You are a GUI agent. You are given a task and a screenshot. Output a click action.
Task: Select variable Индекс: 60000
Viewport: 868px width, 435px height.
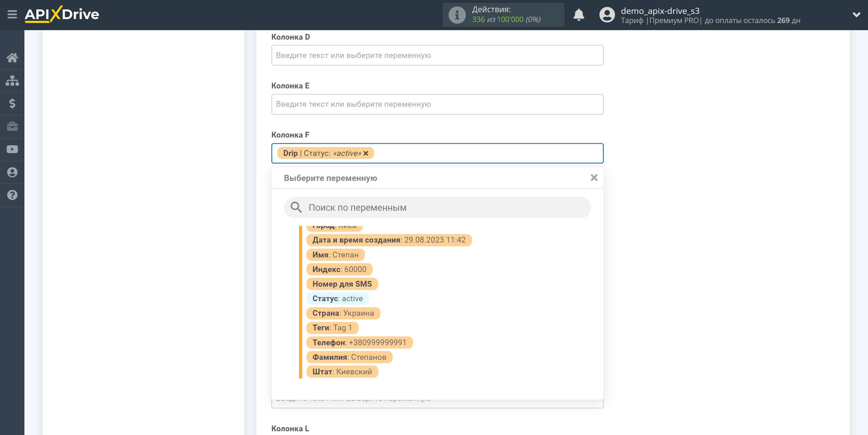coord(339,269)
